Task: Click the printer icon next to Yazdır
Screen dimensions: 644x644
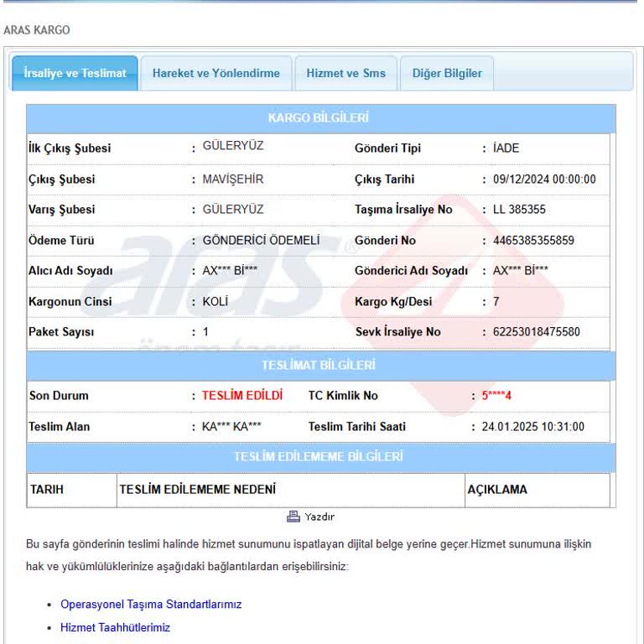Action: [293, 517]
